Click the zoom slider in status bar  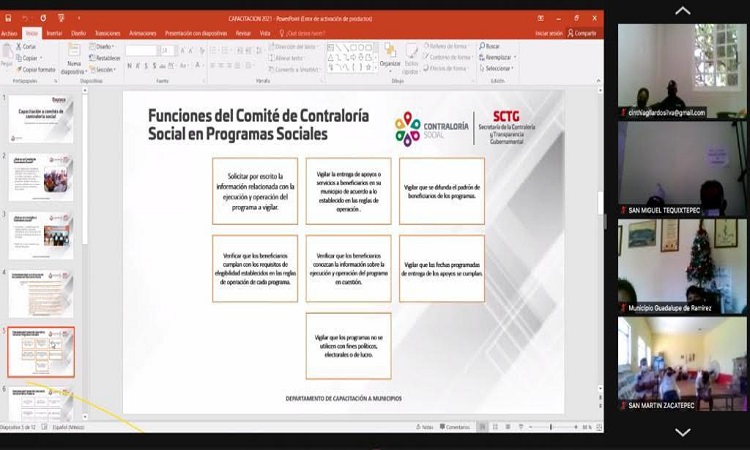pos(551,427)
